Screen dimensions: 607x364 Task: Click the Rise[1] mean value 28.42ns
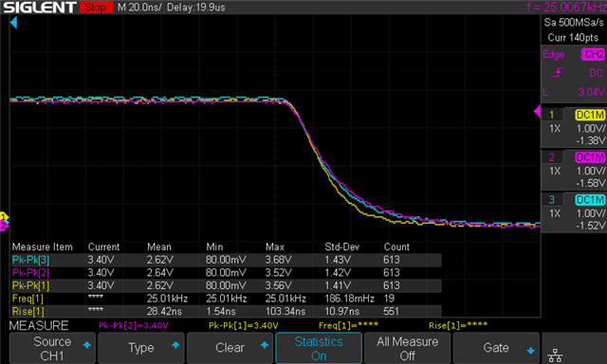164,312
